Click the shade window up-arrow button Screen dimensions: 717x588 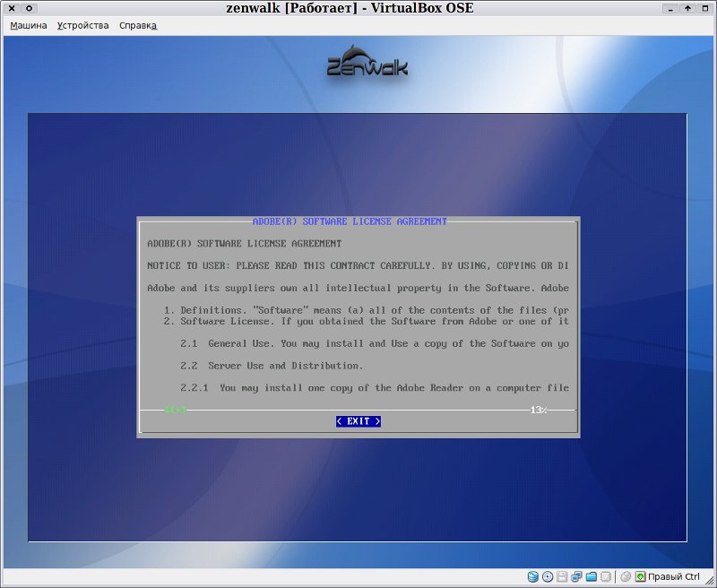click(687, 8)
